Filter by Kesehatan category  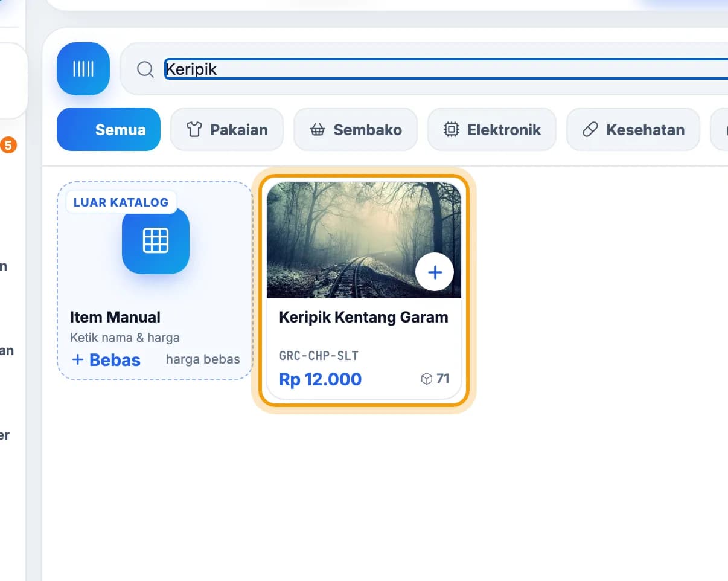[x=633, y=129]
